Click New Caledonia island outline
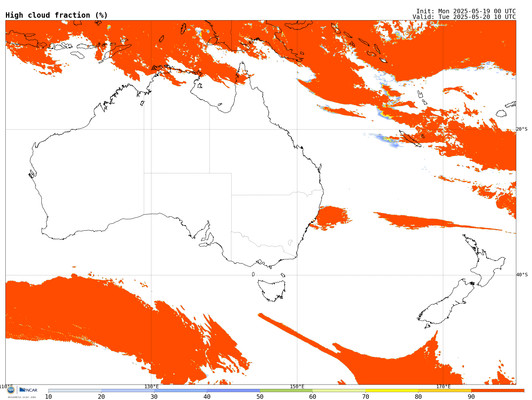The image size is (532, 400). click(410, 139)
